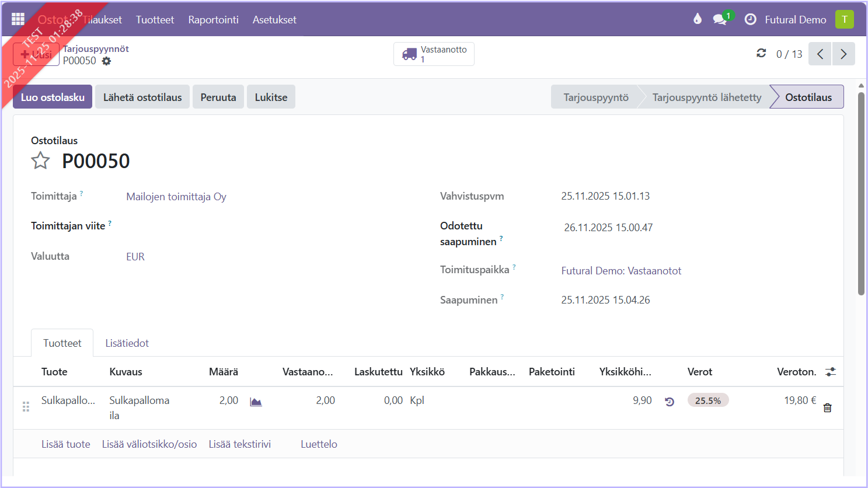Toggle the favorite star for P00050
This screenshot has width=868, height=488.
40,161
